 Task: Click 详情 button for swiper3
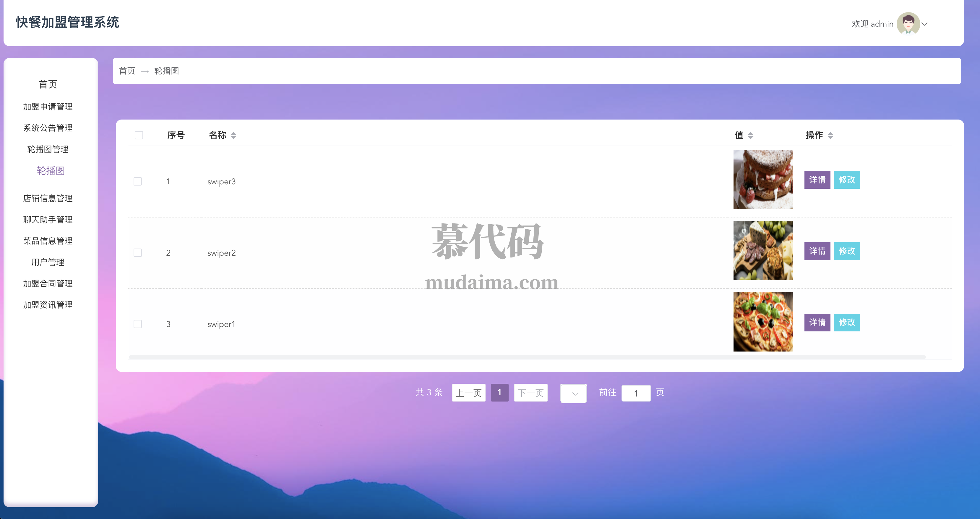(817, 180)
